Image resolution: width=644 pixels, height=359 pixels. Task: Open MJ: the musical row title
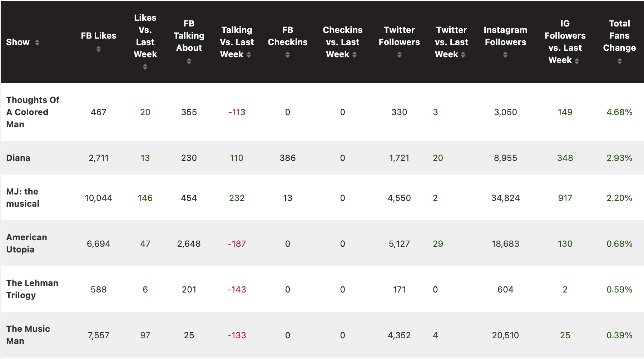23,197
